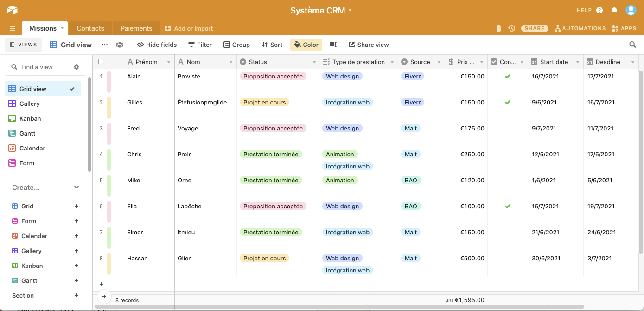The height and width of the screenshot is (311, 644).
Task: Click the search magnifier icon
Action: 632,45
